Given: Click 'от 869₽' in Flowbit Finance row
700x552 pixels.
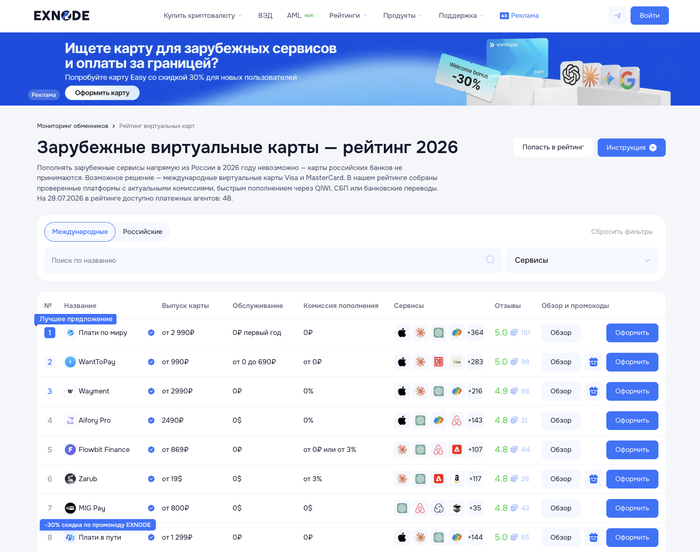Looking at the screenshot, I should pyautogui.click(x=175, y=450).
